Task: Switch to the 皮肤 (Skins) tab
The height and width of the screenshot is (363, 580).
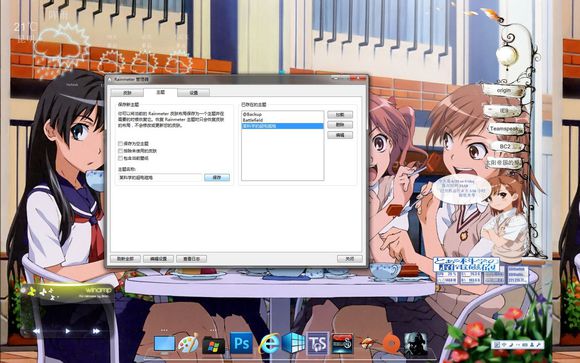Action: (127, 93)
